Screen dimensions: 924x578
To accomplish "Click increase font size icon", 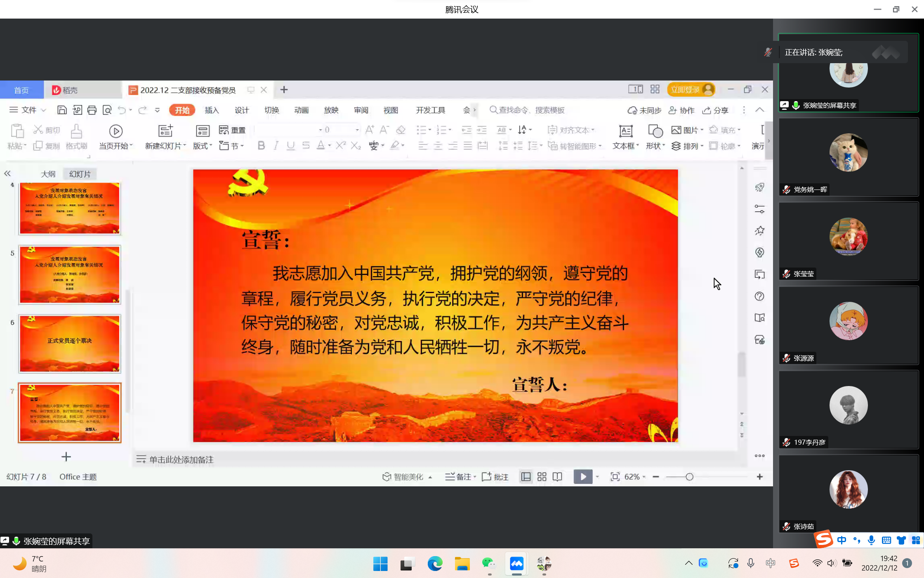I will [370, 130].
